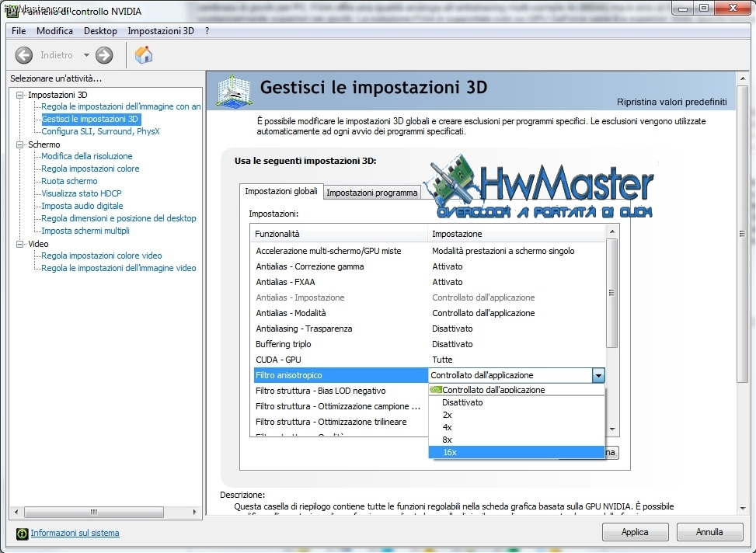
Task: Choose 4x anisotropic filtering
Action: 517,427
